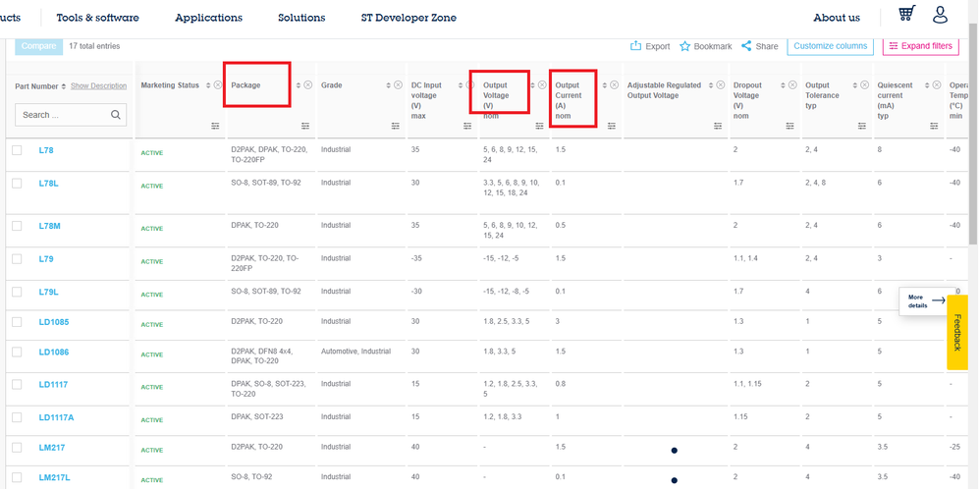Click Customize columns
Screen dimensions: 980x489
coord(830,45)
